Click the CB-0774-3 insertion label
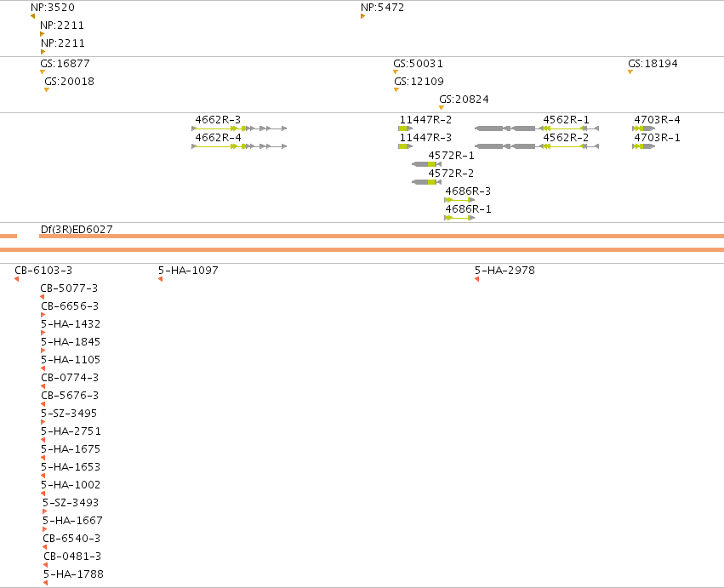This screenshot has width=724, height=588. (x=70, y=378)
